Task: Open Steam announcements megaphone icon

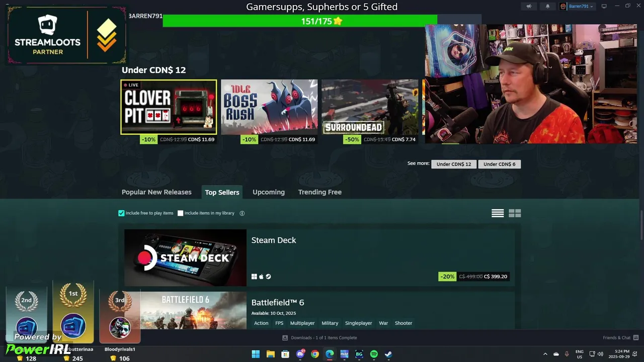Action: click(529, 7)
